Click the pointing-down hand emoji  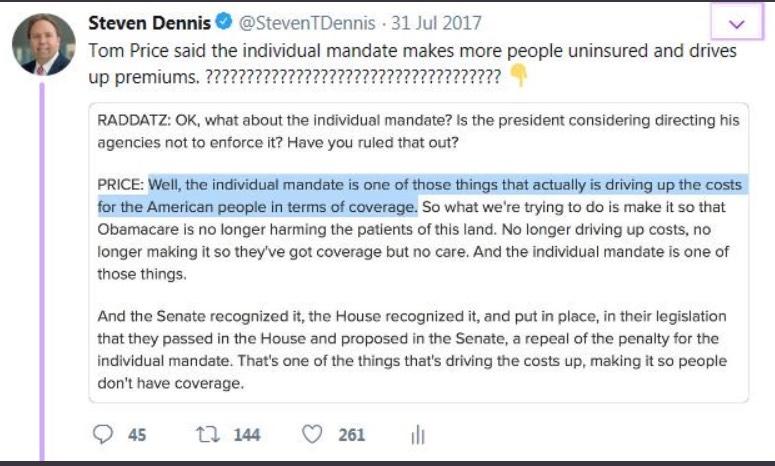518,75
